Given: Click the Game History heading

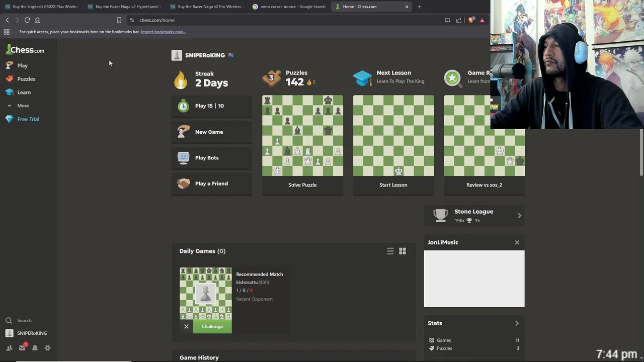Looking at the screenshot, I should pos(199,357).
